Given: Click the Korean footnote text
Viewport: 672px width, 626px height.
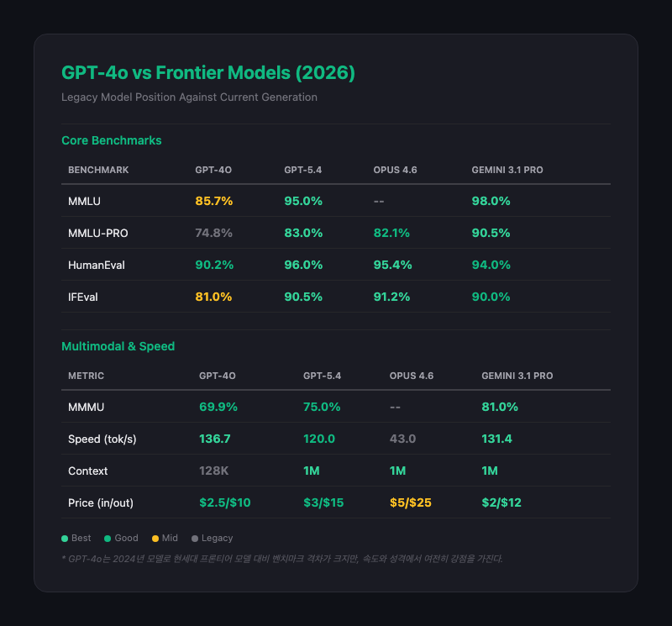Looking at the screenshot, I should click(x=282, y=558).
